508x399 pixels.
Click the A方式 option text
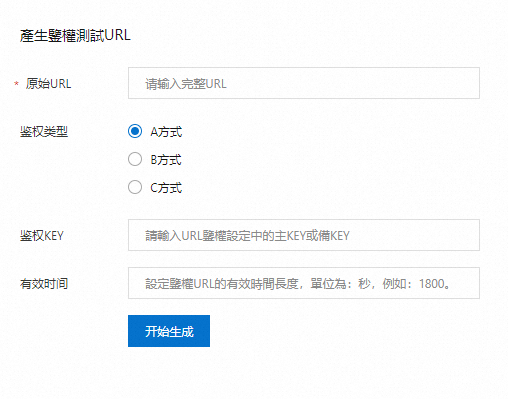coord(166,132)
